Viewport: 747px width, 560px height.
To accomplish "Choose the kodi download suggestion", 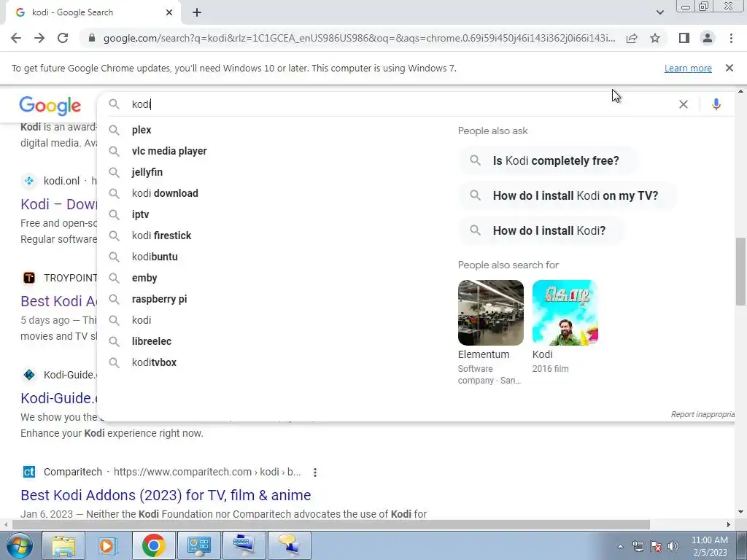I will tap(165, 193).
